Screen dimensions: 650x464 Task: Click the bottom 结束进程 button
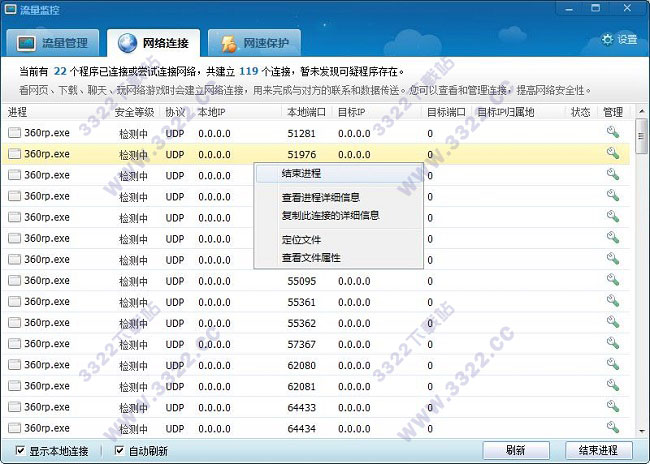[598, 450]
